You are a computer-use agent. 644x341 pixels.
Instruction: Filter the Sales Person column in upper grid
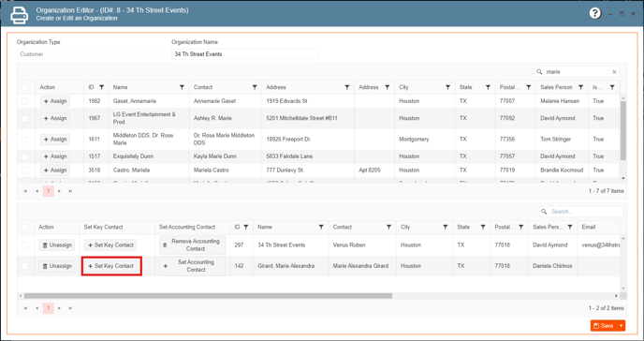click(x=580, y=87)
